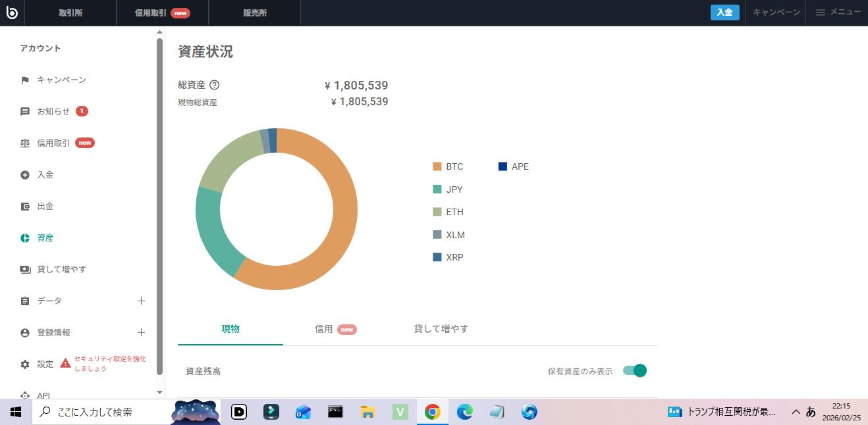Click the BTC orange legend swatch
Screen dimensions: 868x425
click(x=437, y=166)
